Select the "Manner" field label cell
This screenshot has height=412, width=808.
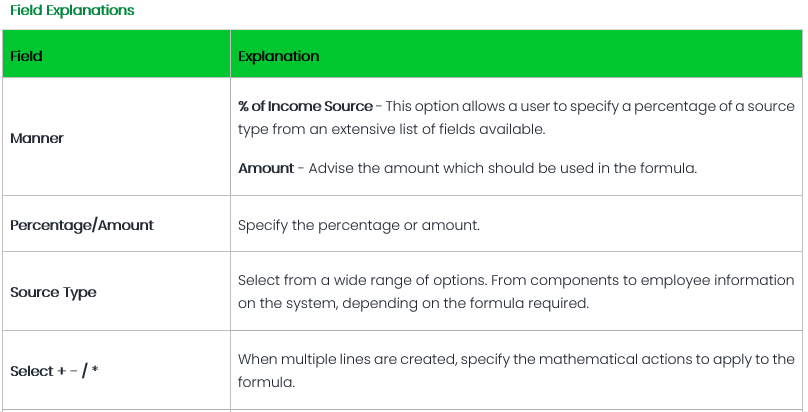coord(37,138)
